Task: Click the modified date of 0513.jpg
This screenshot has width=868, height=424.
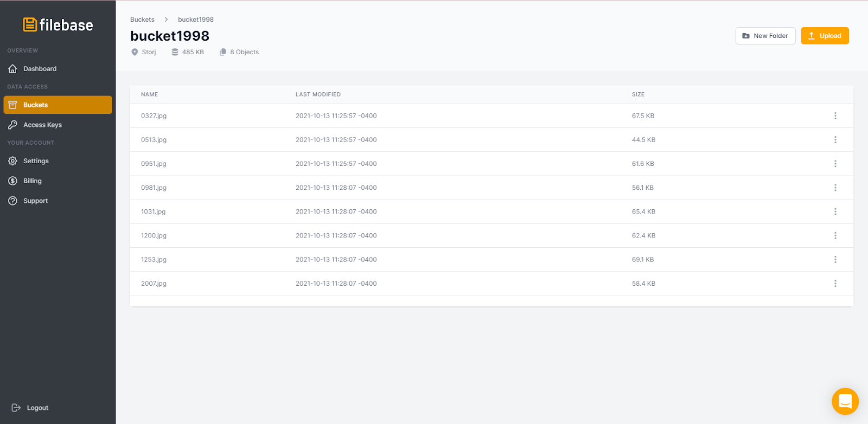Action: 336,140
